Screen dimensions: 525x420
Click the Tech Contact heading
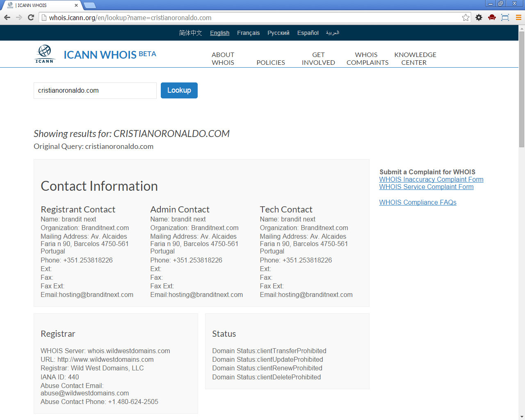click(286, 209)
